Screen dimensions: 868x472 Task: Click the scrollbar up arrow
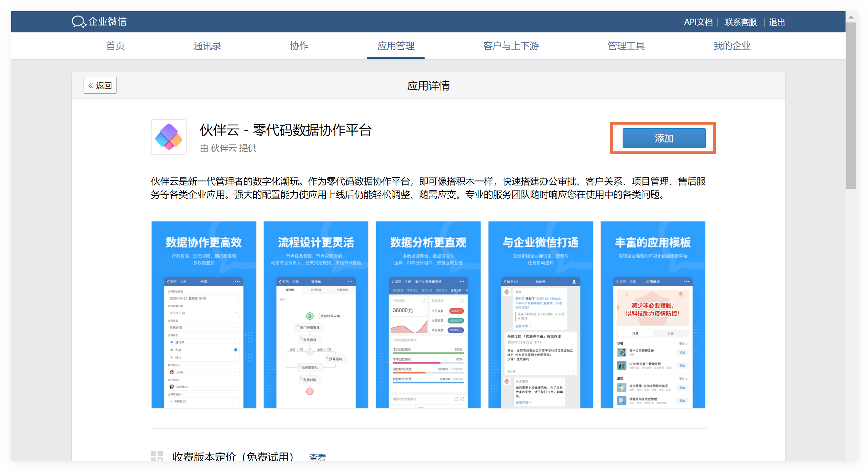(x=851, y=17)
